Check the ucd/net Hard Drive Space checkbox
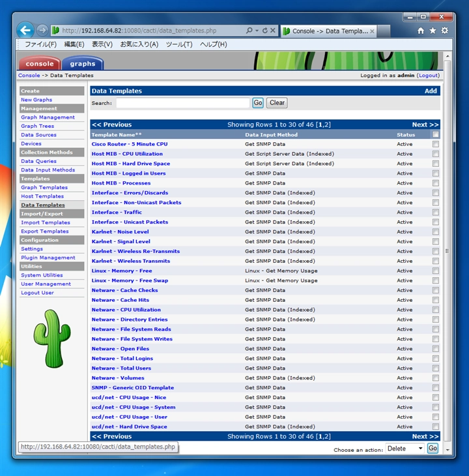 point(436,426)
